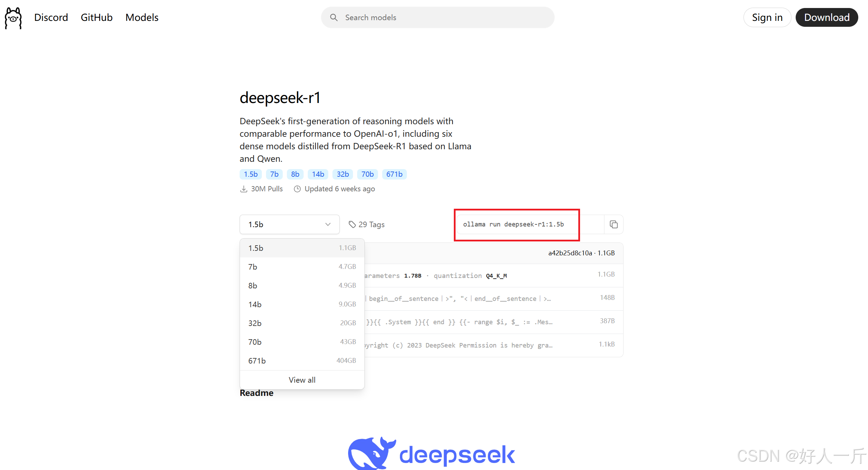Image resolution: width=868 pixels, height=470 pixels.
Task: Click the search magnifier icon
Action: pos(333,17)
